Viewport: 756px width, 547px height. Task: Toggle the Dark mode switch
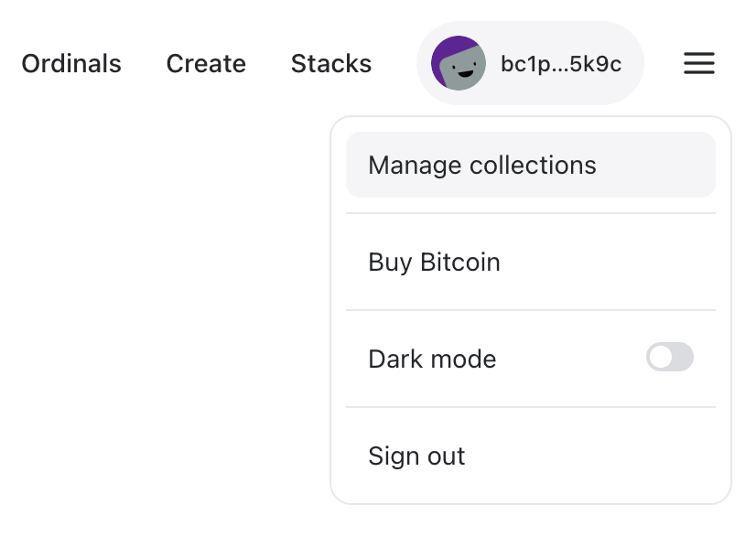point(670,357)
